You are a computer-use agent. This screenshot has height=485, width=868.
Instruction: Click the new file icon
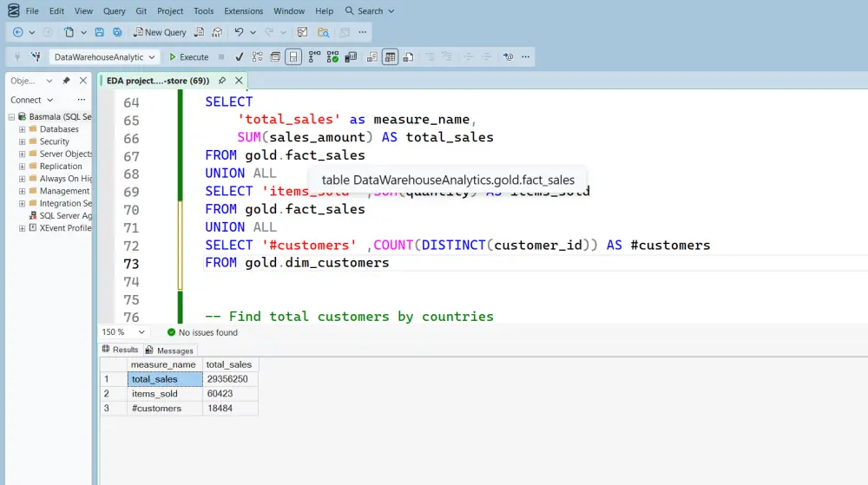tap(69, 32)
